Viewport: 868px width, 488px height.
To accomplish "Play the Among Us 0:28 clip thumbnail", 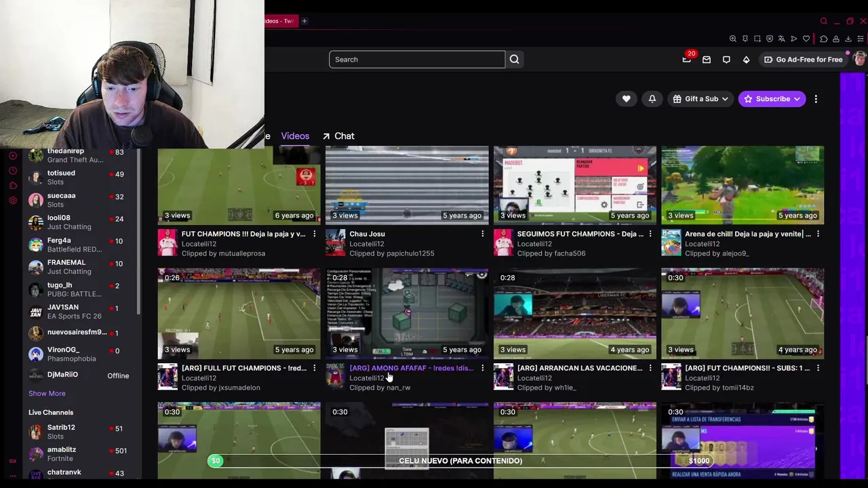I will [407, 313].
